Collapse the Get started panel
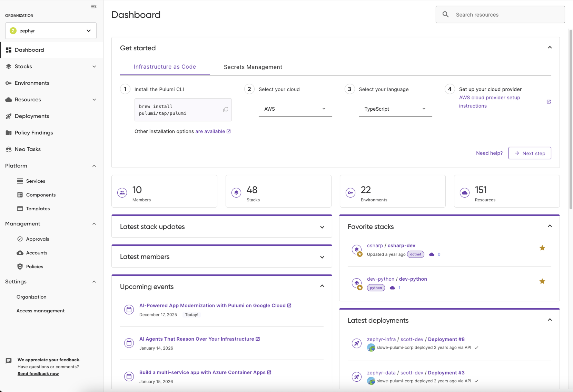573x392 pixels. tap(550, 48)
